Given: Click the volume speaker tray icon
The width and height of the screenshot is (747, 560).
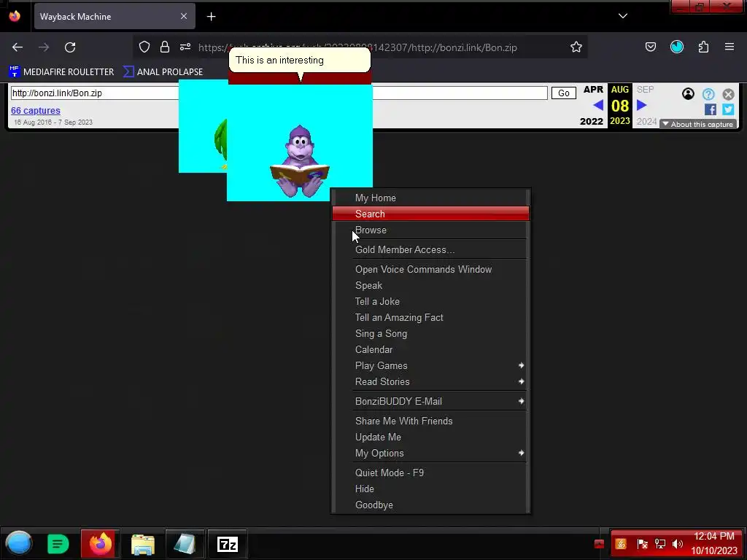Looking at the screenshot, I should tap(678, 544).
